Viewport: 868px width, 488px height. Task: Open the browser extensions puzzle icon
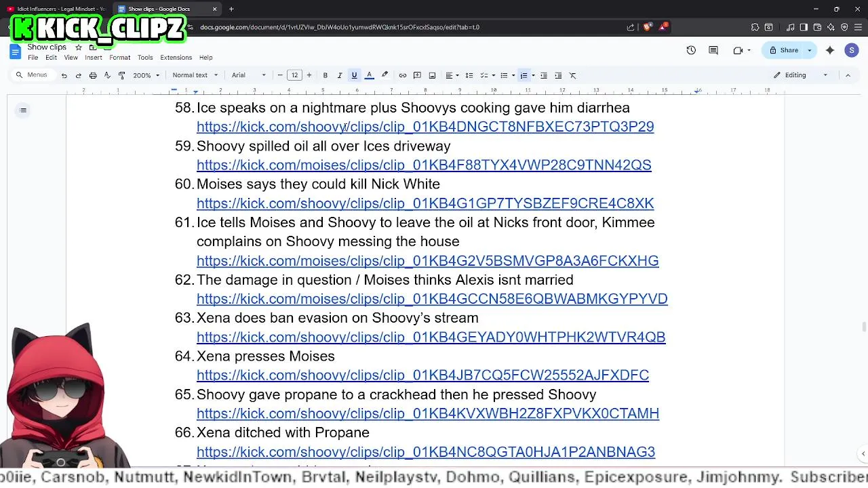pyautogui.click(x=755, y=27)
